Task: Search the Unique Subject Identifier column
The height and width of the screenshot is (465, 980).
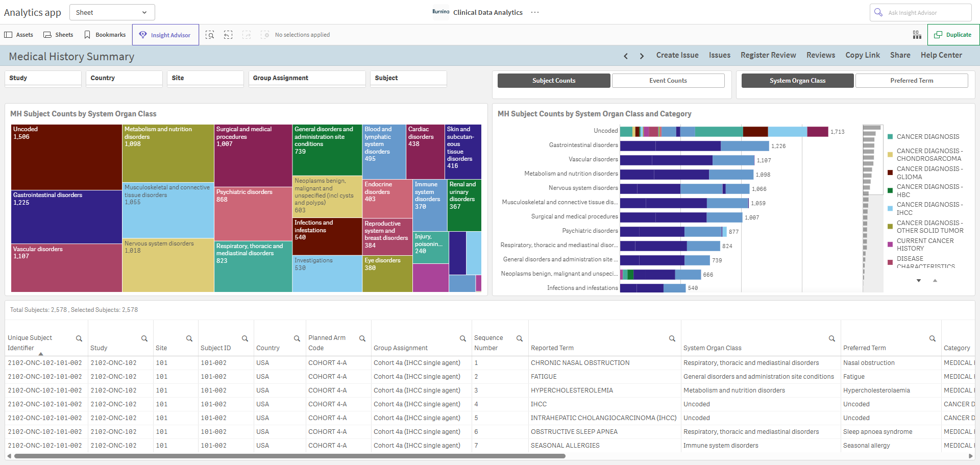Action: point(79,338)
